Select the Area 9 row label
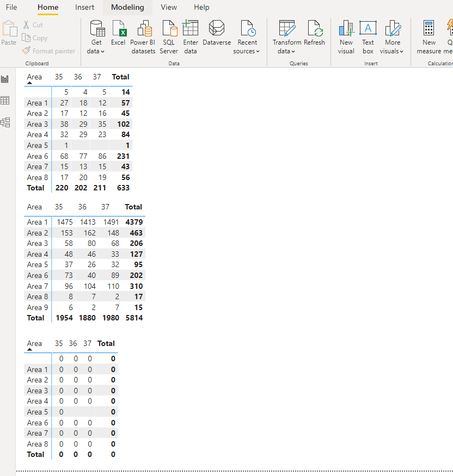 [x=38, y=307]
